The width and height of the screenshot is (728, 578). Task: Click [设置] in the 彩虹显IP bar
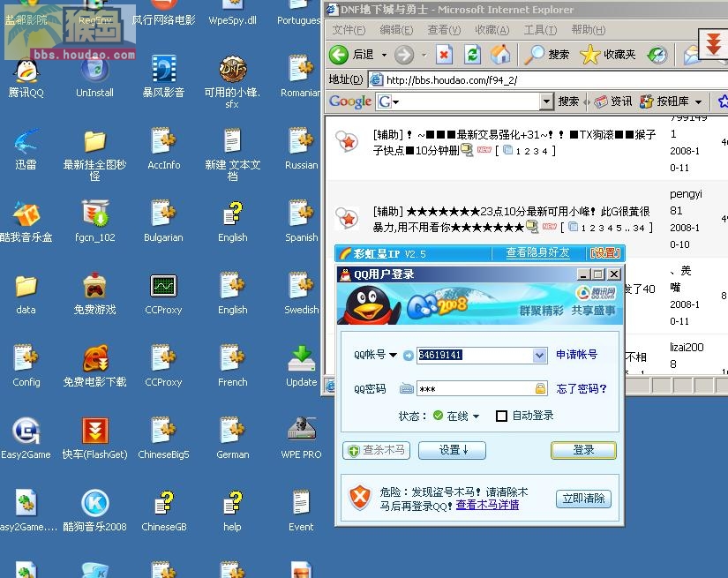click(x=605, y=253)
